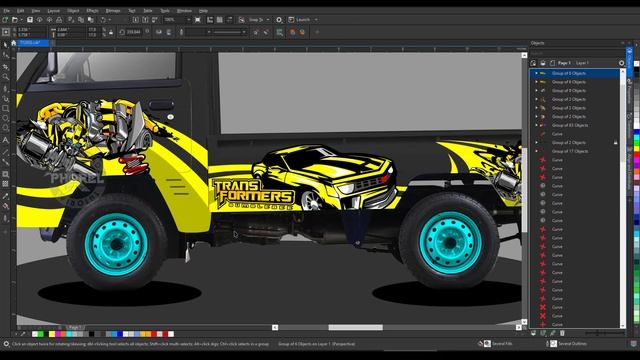Click the Objects docker settings gear

(x=621, y=63)
